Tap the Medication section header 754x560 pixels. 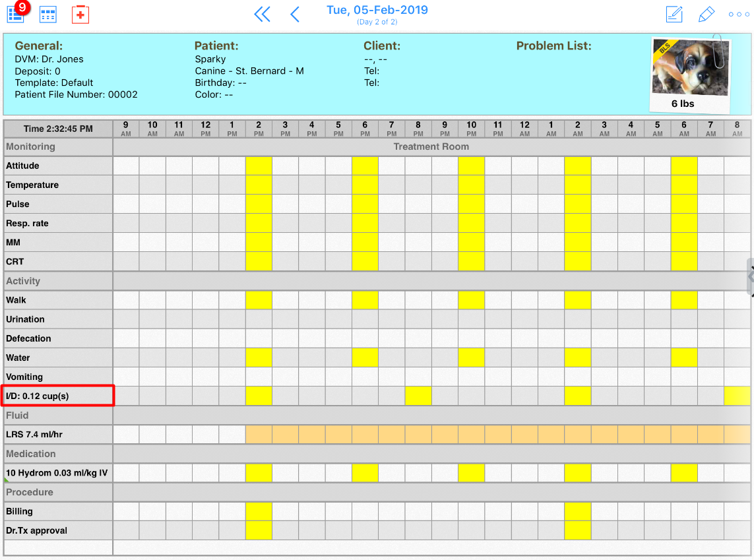(x=58, y=454)
